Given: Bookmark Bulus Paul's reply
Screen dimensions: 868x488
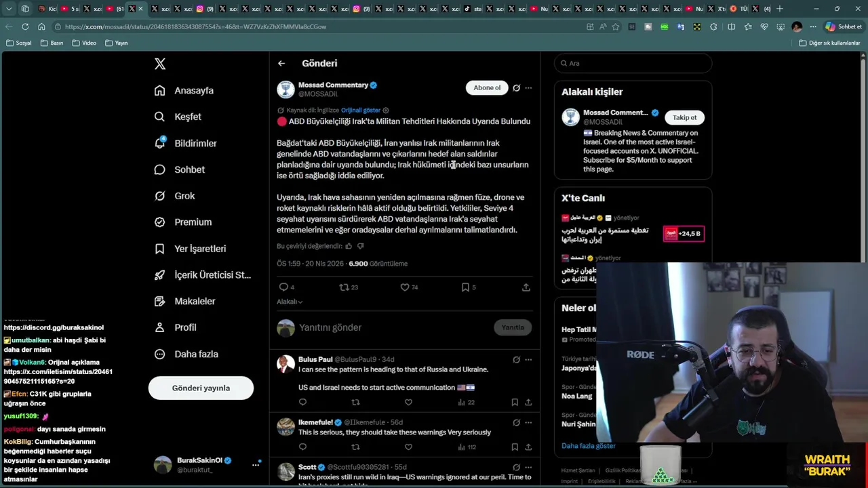Looking at the screenshot, I should 515,402.
